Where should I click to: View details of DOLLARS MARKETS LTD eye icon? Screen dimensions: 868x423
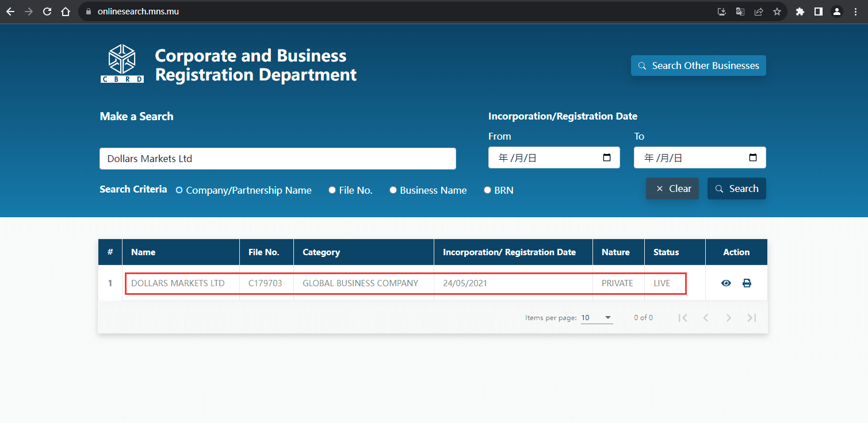click(726, 283)
